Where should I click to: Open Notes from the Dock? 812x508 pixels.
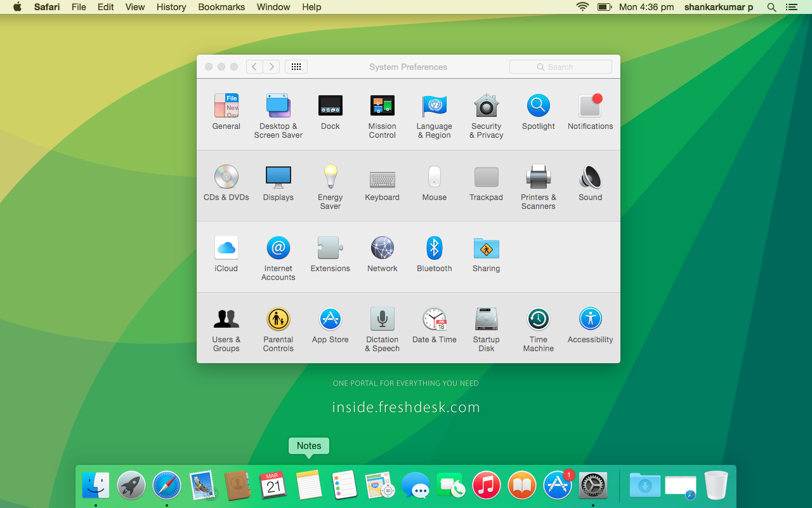pyautogui.click(x=309, y=486)
